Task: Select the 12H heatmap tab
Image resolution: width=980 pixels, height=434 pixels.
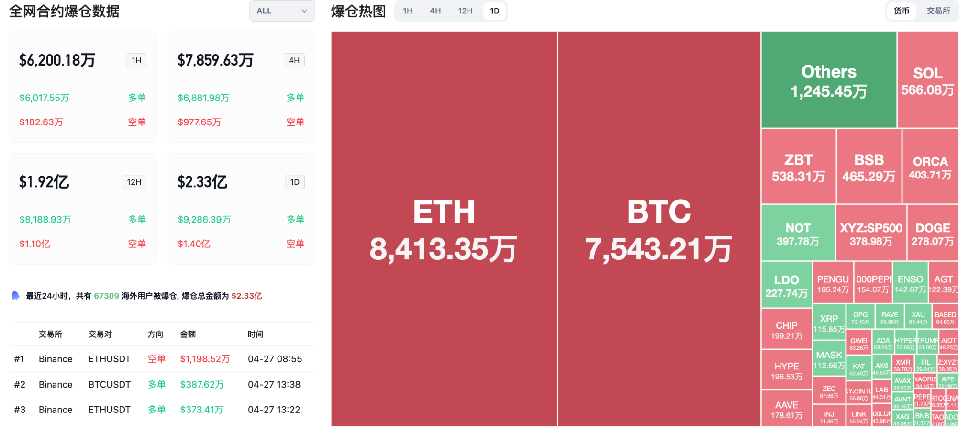Action: (465, 11)
